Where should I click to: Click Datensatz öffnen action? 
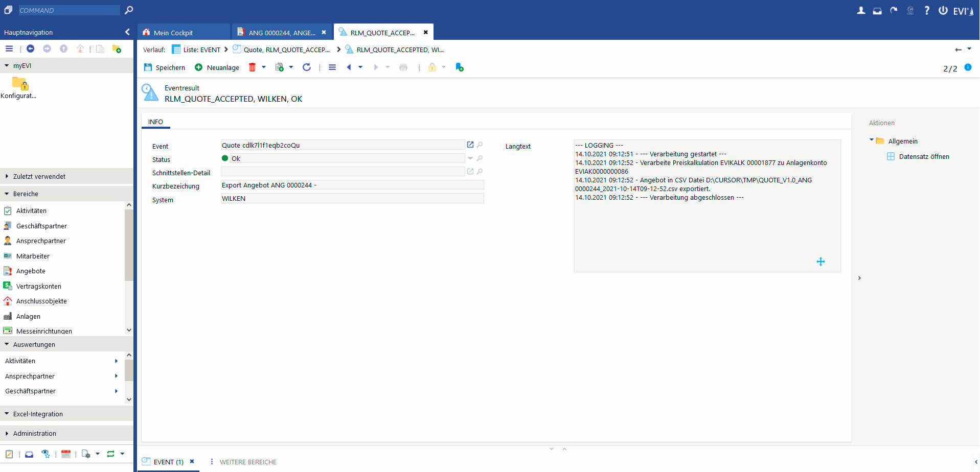[x=924, y=157]
